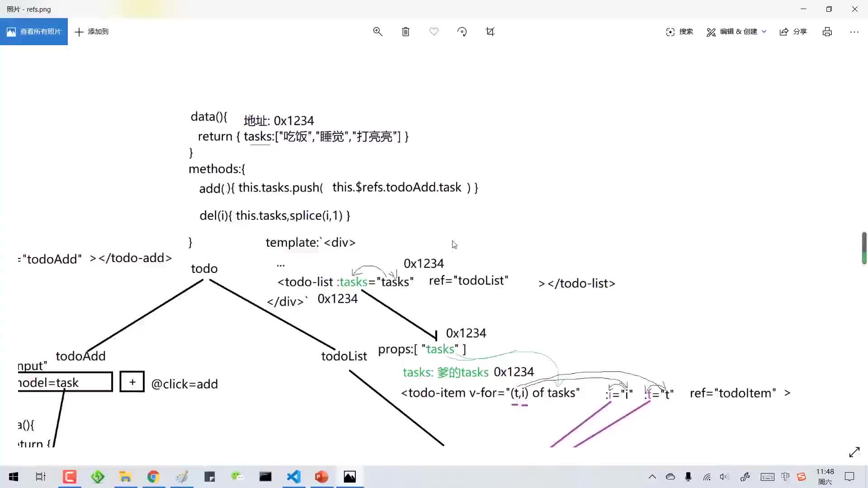Screen dimensions: 868x488
Task: Open the red C app on the taskbar
Action: tap(70, 477)
